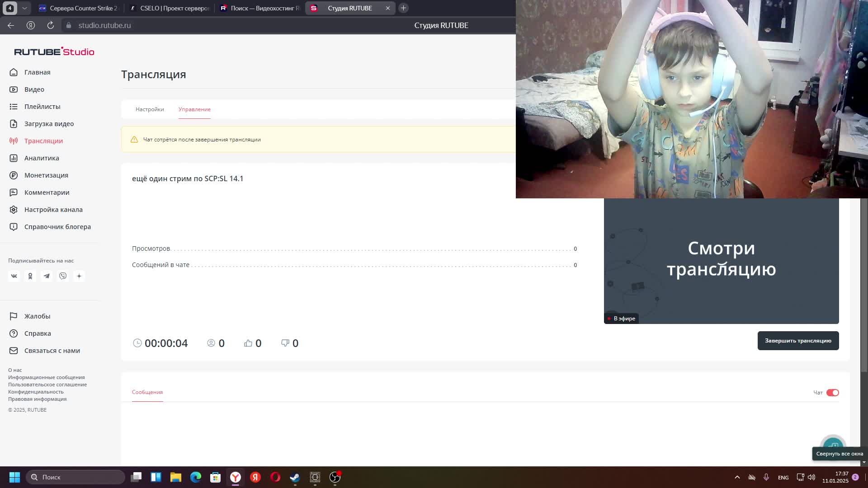Viewport: 868px width, 488px height.
Task: Open the Odnoklassniki social icon
Action: pos(30,276)
